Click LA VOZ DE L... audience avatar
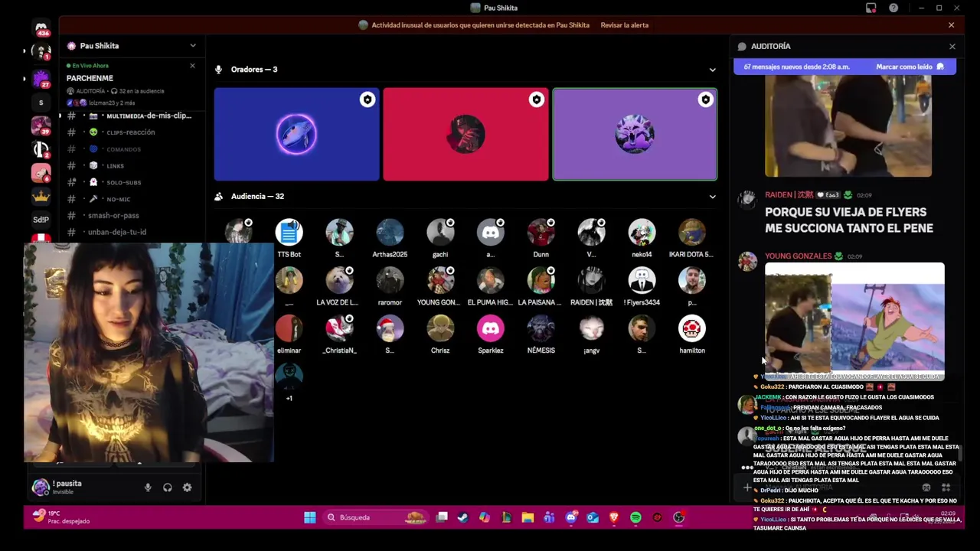 pos(339,281)
